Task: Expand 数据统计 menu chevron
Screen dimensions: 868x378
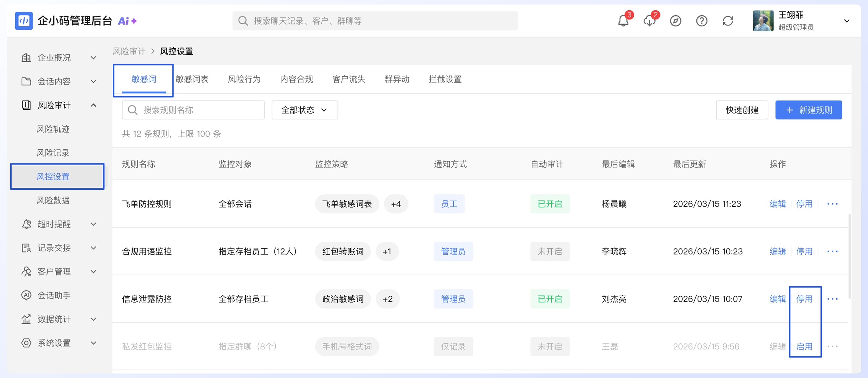Action: pyautogui.click(x=94, y=319)
